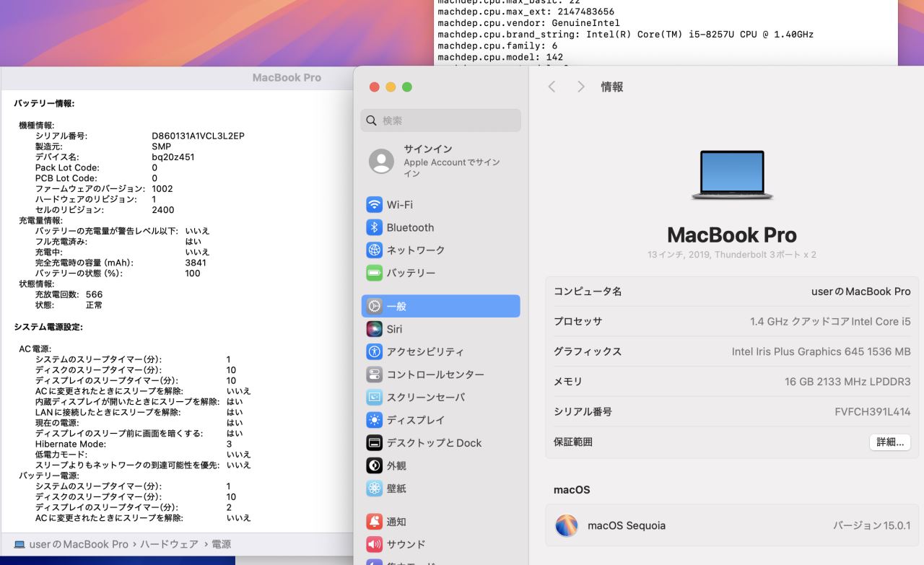Click サインイン Apple Account entry

point(440,162)
